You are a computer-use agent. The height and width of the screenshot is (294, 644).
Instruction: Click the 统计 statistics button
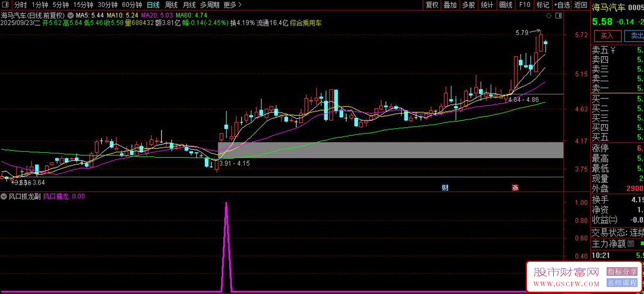tap(487, 5)
